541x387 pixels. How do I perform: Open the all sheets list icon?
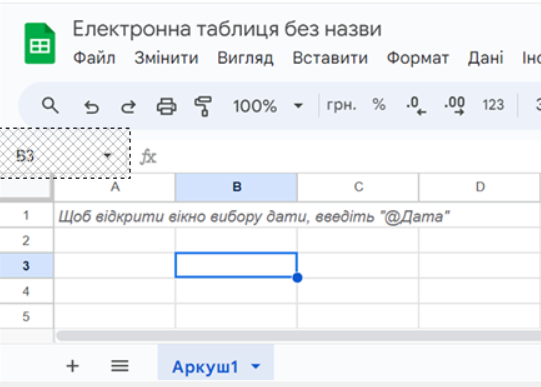(x=120, y=366)
